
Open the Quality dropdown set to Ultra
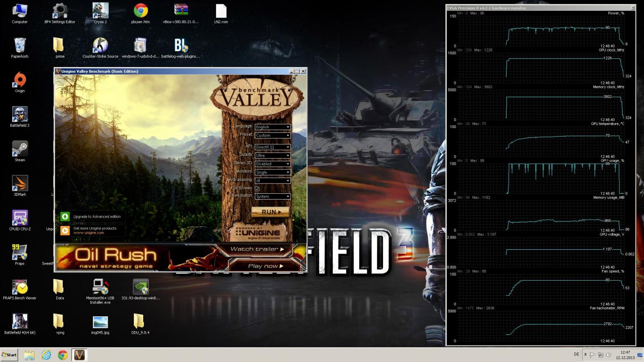tap(272, 155)
